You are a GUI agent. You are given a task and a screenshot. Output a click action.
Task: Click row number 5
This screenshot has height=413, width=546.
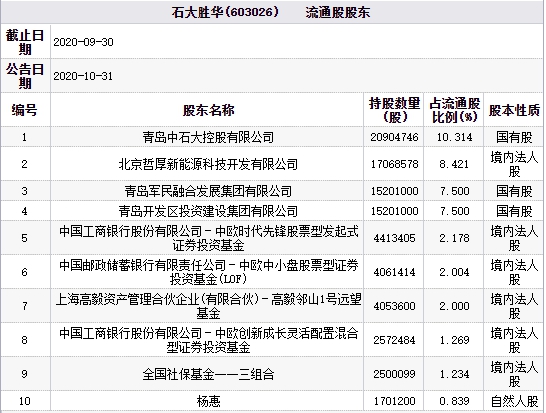tap(24, 238)
